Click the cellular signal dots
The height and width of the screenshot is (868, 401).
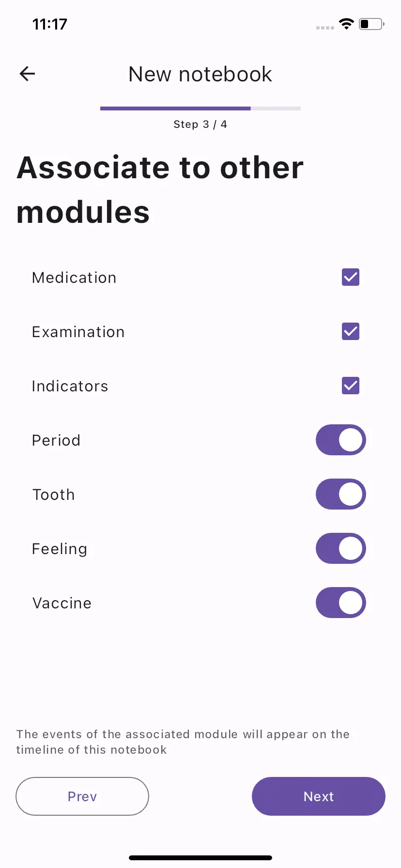tap(325, 28)
